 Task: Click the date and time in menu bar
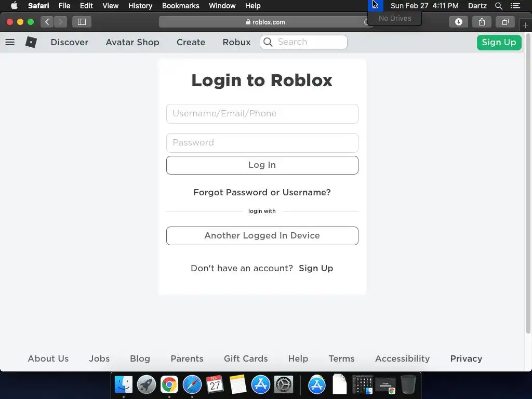point(424,6)
